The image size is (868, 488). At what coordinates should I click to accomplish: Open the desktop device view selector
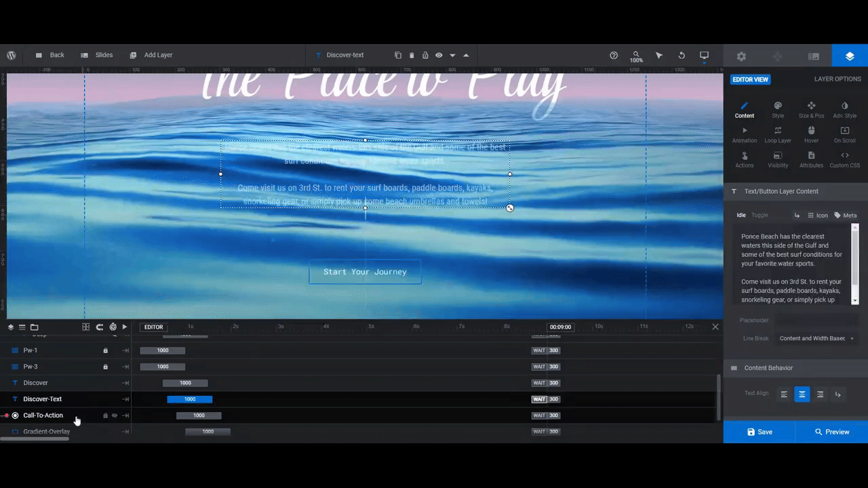pos(704,56)
